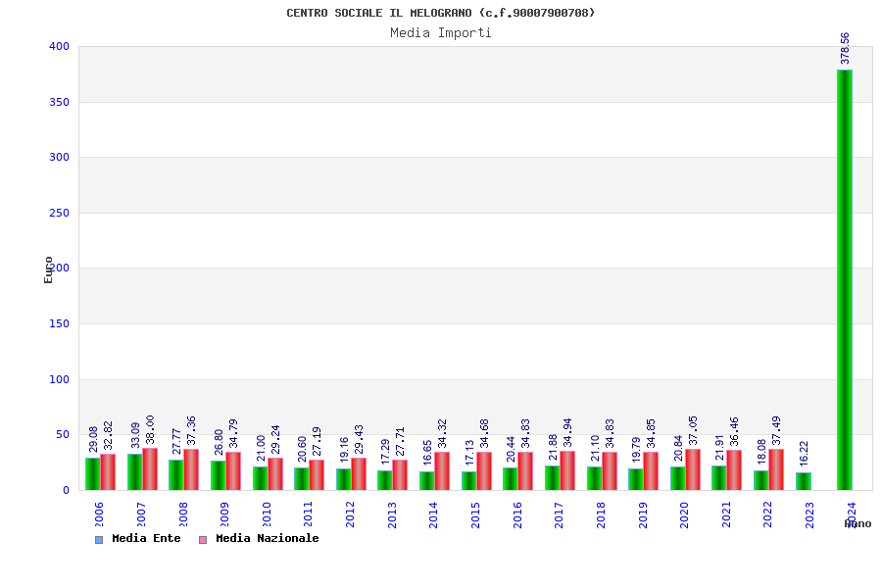882x588 pixels.
Task: Click the red 2015 bar labeled 34.68
Action: click(x=484, y=471)
